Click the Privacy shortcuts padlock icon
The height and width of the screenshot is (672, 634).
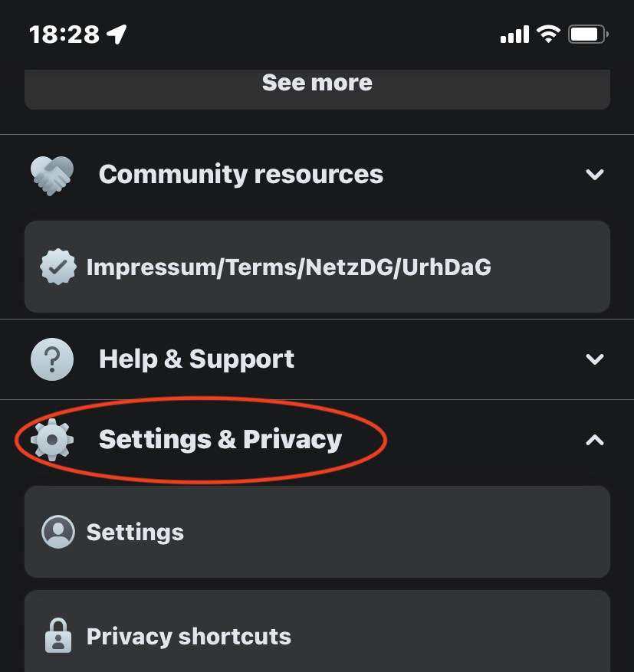(57, 636)
